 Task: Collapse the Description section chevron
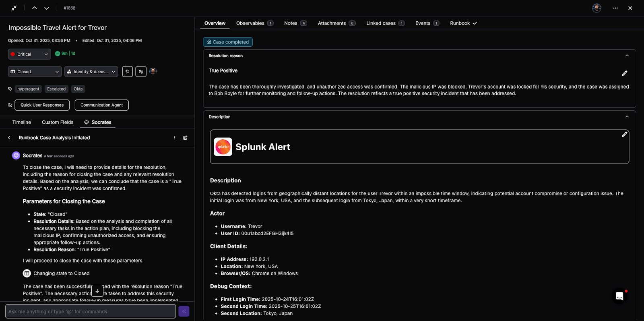[x=627, y=117]
